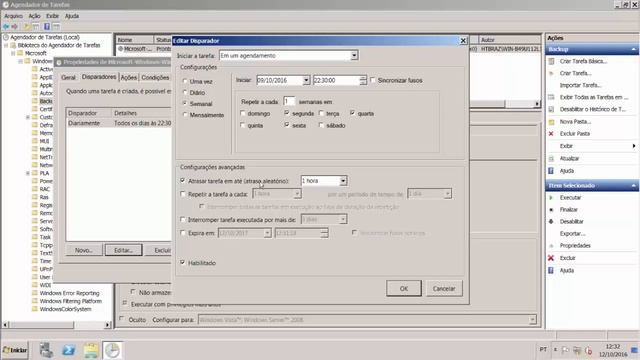Uncheck the quarta checkbox
This screenshot has width=640, height=360.
point(352,113)
